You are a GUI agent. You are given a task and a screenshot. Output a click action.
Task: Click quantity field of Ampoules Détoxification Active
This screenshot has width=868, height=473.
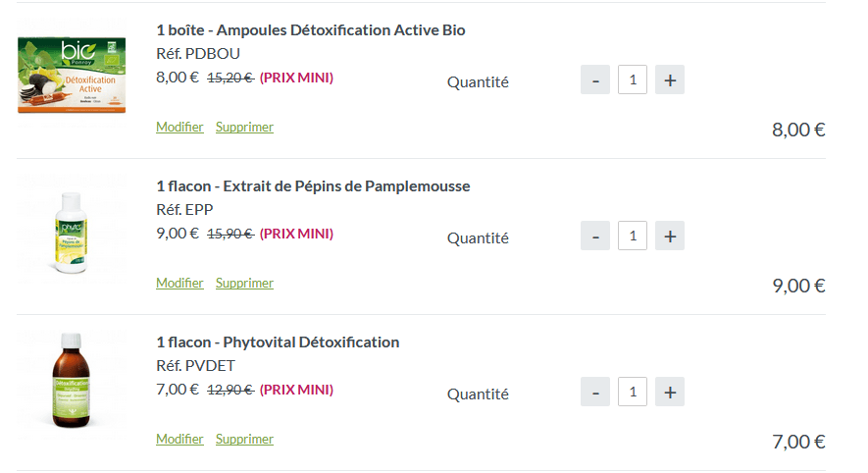coord(633,80)
